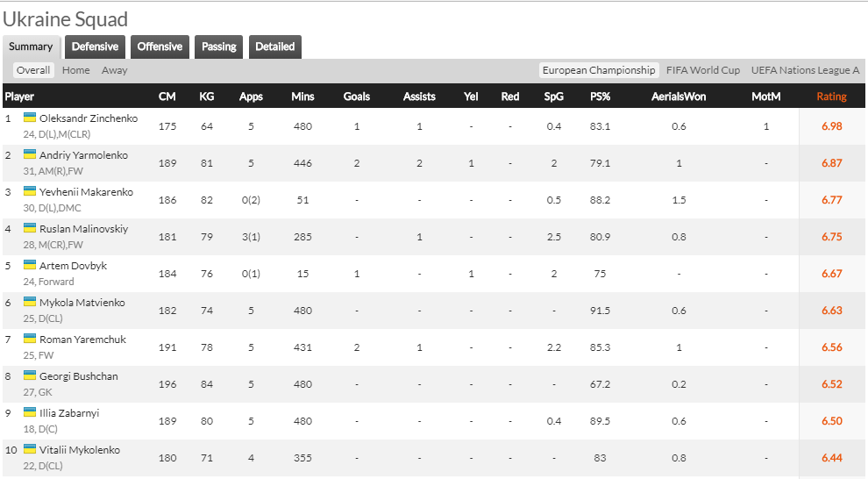Image resolution: width=868 pixels, height=479 pixels.
Task: Click the flag icon next to Andriy Yarmolenko
Action: point(30,154)
